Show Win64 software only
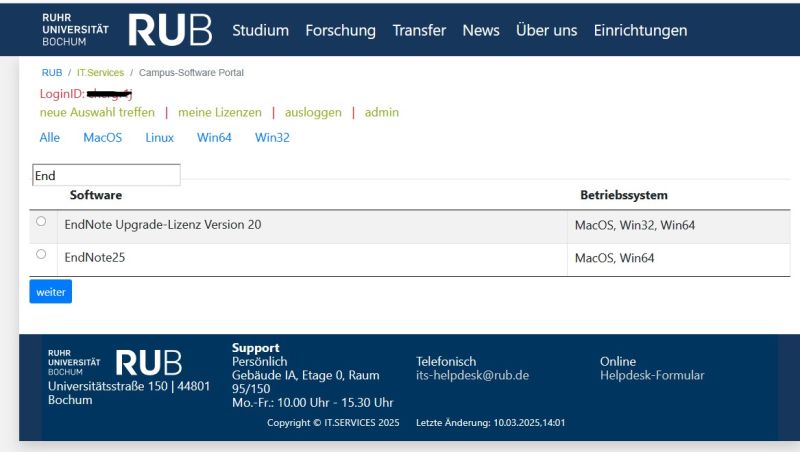The height and width of the screenshot is (452, 800). (214, 138)
